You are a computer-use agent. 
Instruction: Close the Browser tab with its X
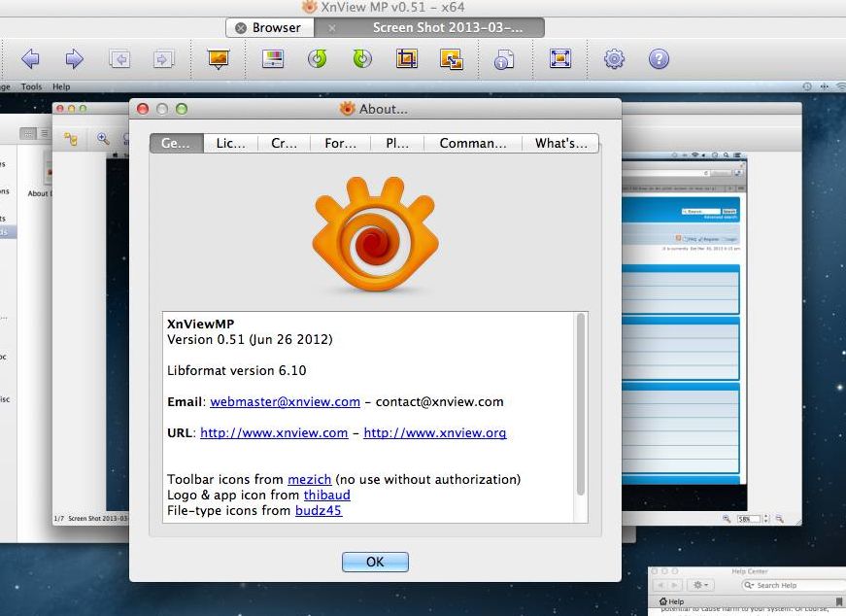pos(241,27)
